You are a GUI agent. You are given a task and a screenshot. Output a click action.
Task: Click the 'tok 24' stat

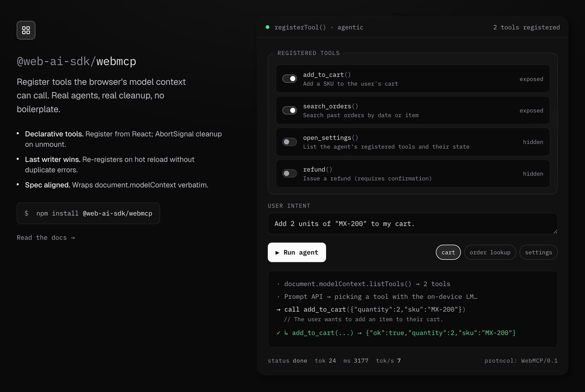pos(325,361)
